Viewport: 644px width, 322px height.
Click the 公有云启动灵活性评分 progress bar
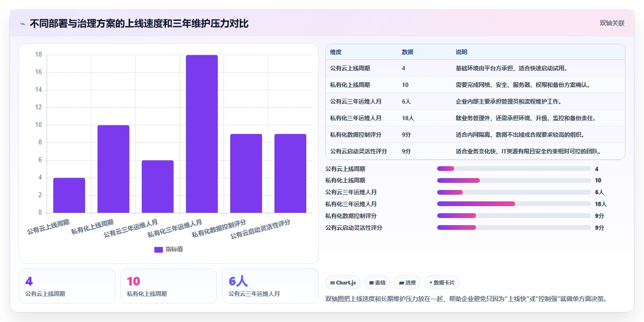point(514,228)
